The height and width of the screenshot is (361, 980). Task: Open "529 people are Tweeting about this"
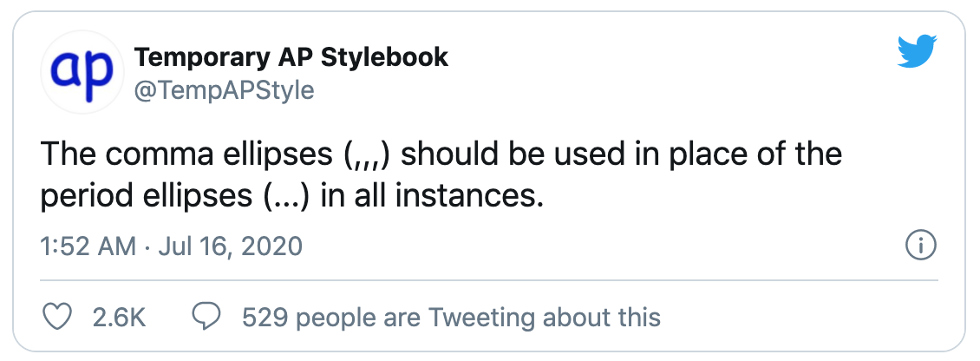(x=451, y=317)
